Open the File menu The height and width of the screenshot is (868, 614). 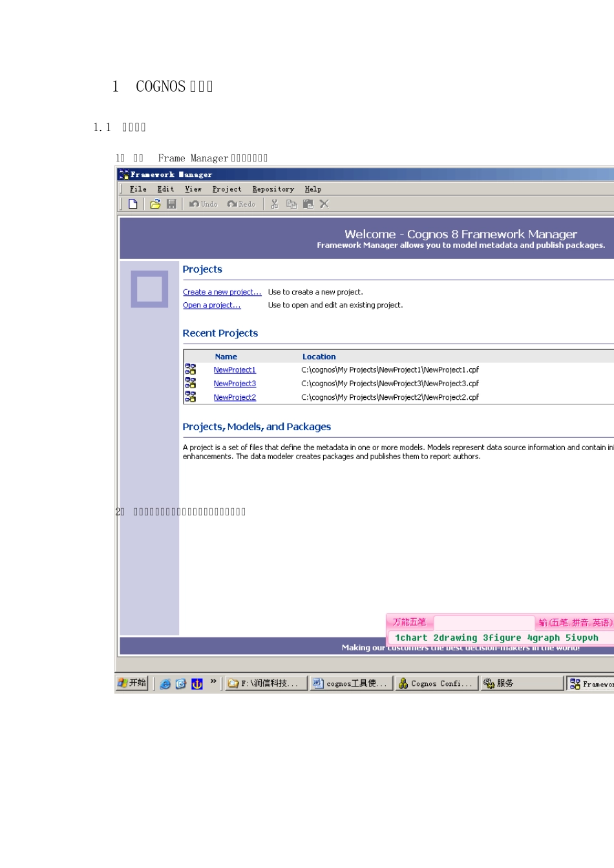pos(138,189)
